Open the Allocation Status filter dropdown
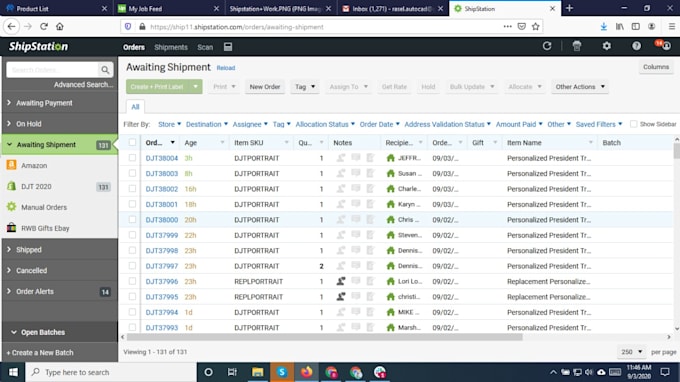This screenshot has height=382, width=680. [x=325, y=124]
